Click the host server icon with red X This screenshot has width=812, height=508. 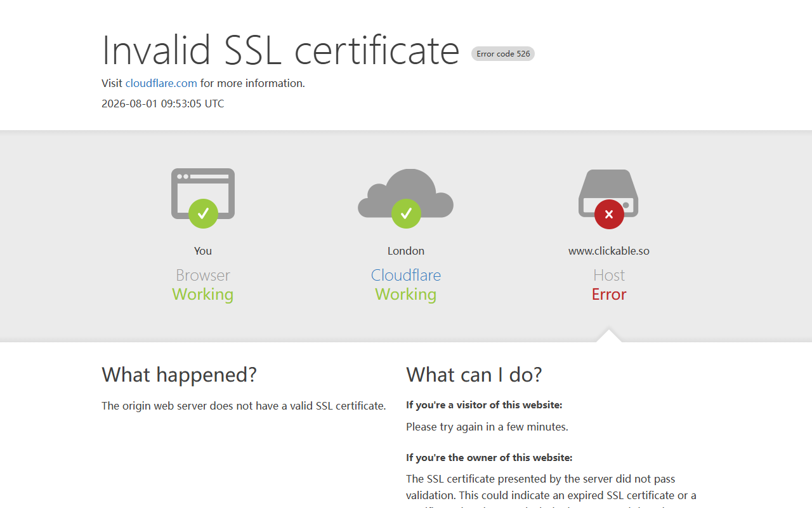(609, 198)
